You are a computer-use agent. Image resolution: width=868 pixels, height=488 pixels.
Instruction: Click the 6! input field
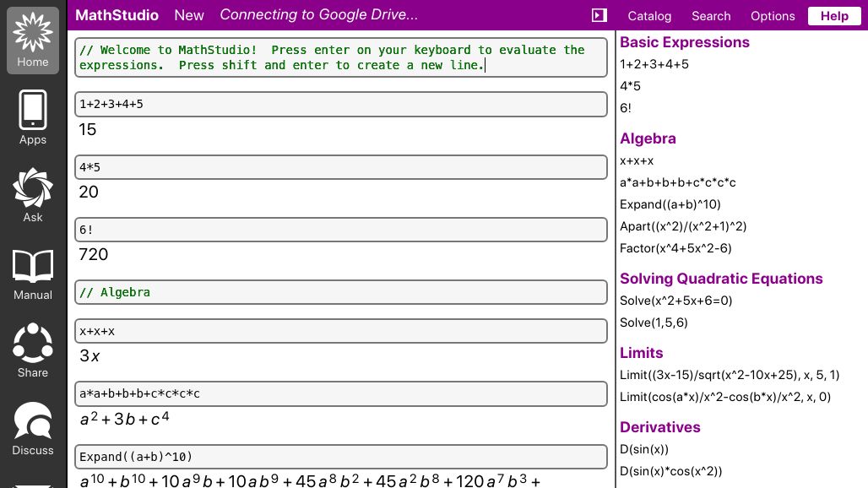click(341, 230)
